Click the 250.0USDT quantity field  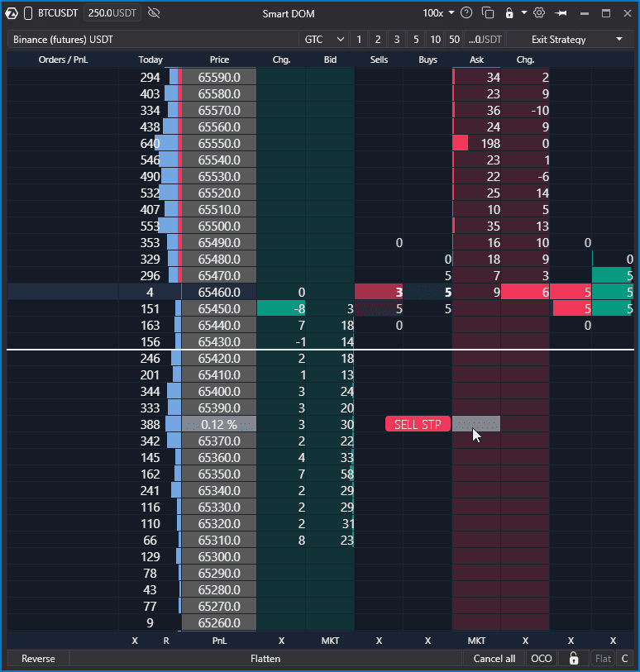[112, 13]
